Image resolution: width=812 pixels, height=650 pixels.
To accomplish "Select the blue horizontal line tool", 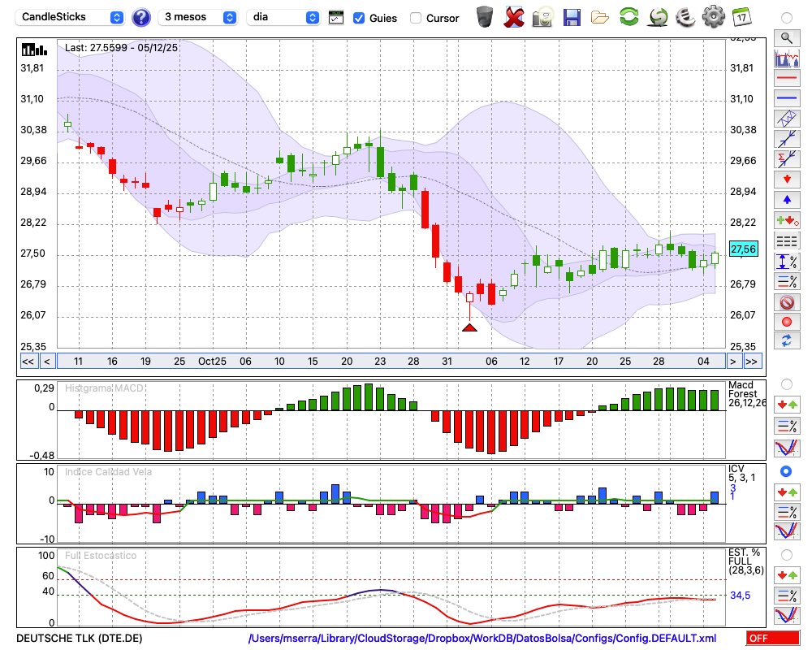I will pyautogui.click(x=786, y=98).
